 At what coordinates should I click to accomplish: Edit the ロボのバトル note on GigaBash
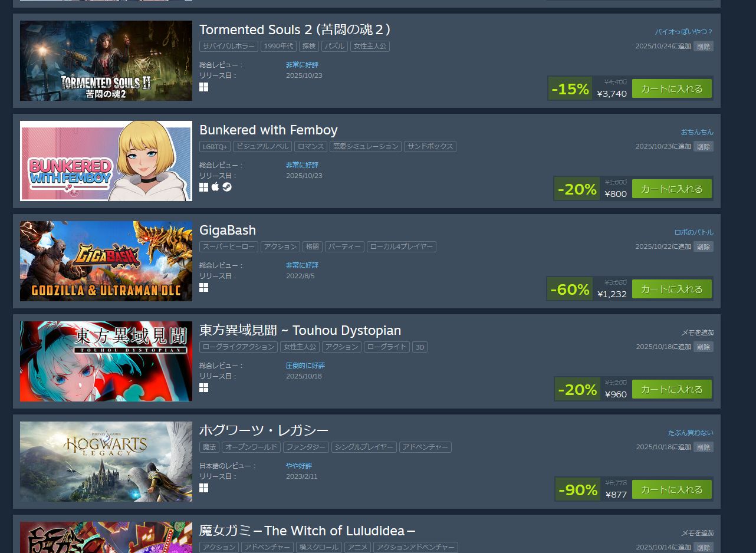(x=693, y=232)
